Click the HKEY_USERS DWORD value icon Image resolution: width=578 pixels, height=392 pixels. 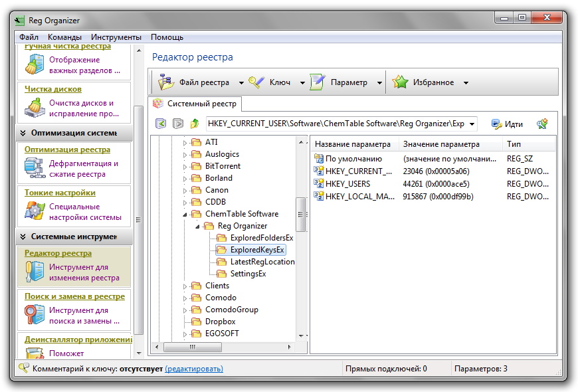click(318, 183)
